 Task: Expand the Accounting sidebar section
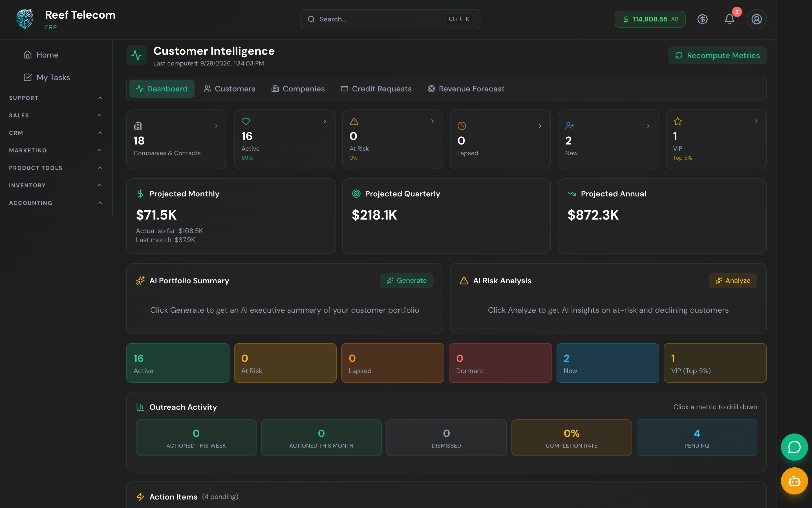56,203
